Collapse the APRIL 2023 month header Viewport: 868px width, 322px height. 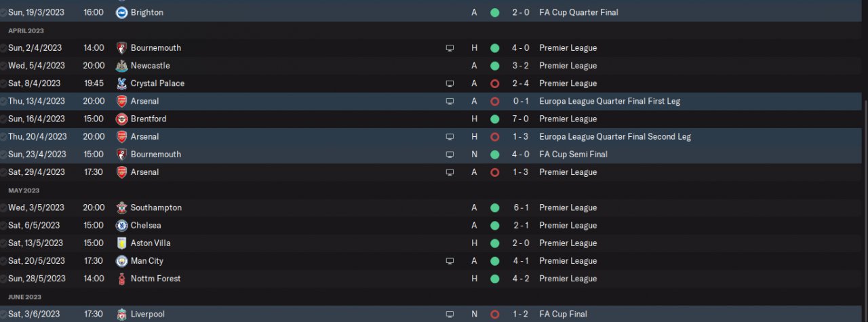pyautogui.click(x=26, y=31)
